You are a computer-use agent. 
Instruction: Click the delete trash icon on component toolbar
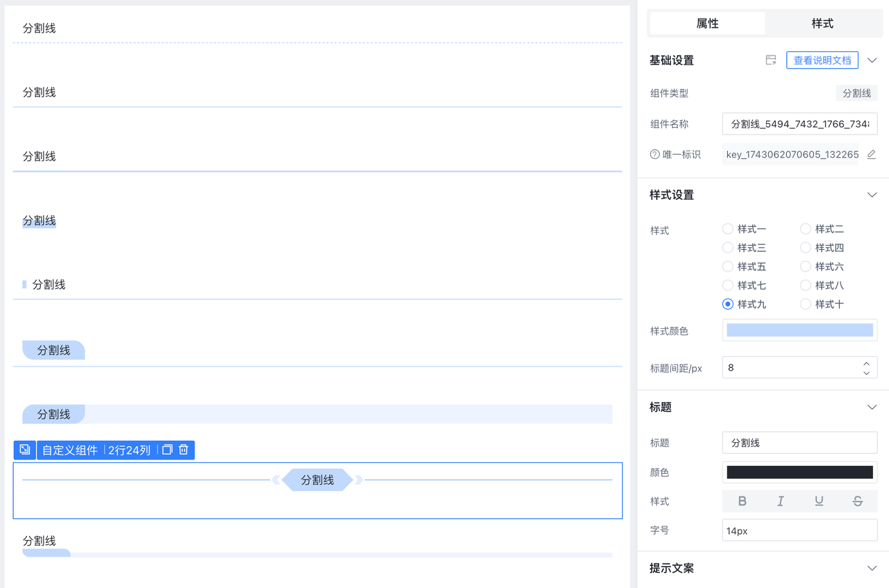click(x=183, y=450)
